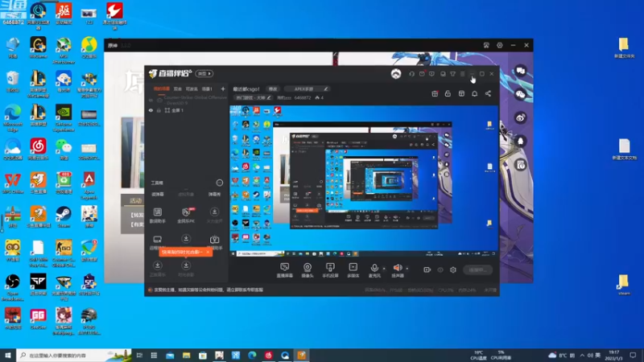Click the Windows taskbar search box
Screen dimensions: 644x362
pyautogui.click(x=74, y=355)
